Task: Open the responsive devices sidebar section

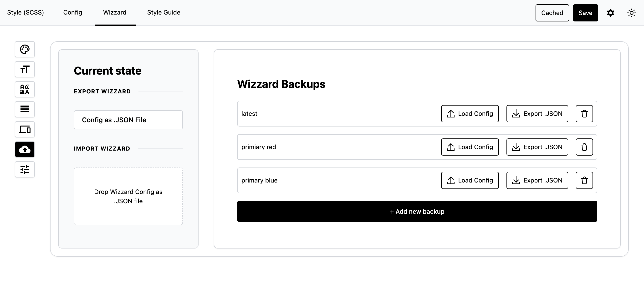Action: (x=25, y=129)
